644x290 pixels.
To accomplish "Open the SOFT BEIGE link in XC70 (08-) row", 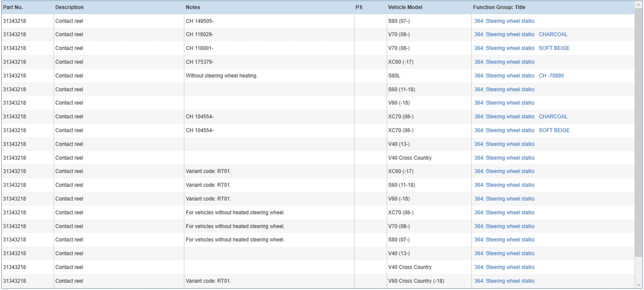I will coord(554,130).
